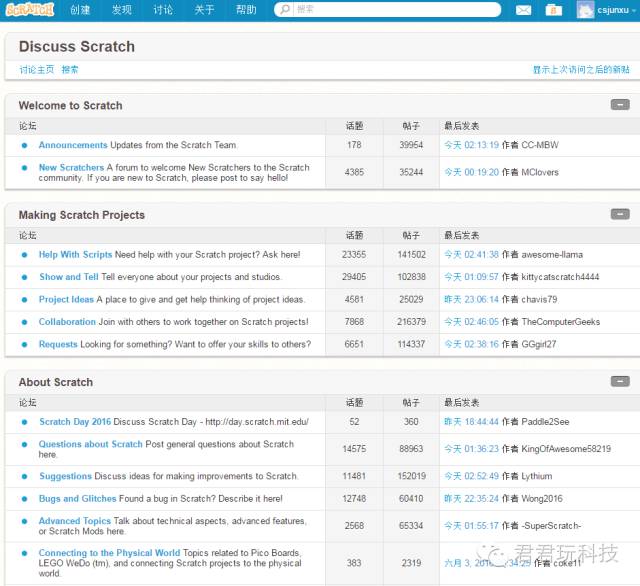Open the messages envelope icon

point(523,10)
